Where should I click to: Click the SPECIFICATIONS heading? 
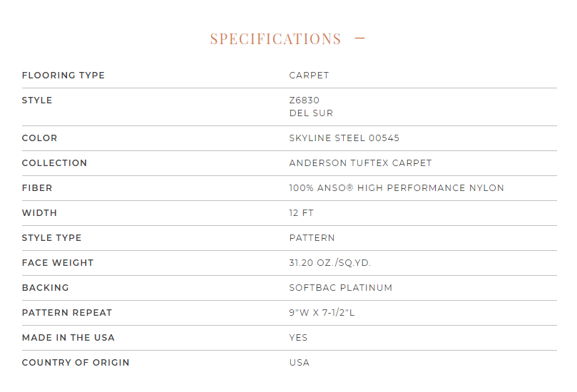(275, 38)
